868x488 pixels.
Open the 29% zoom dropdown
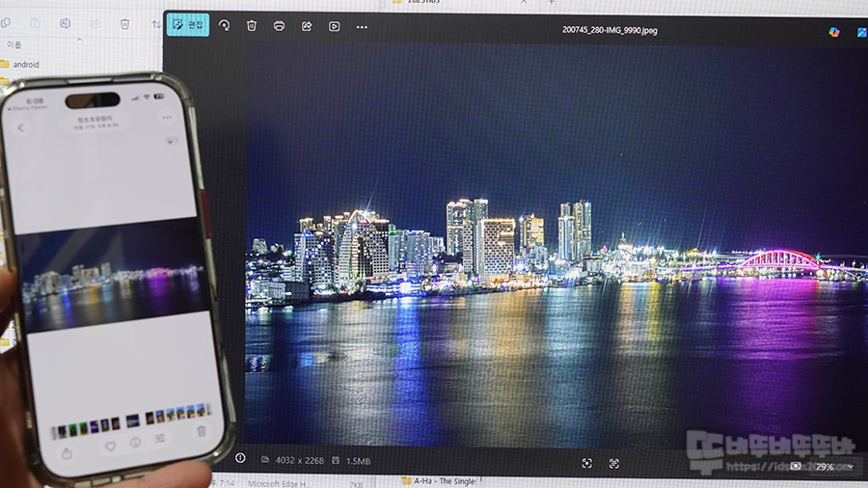pos(834,467)
